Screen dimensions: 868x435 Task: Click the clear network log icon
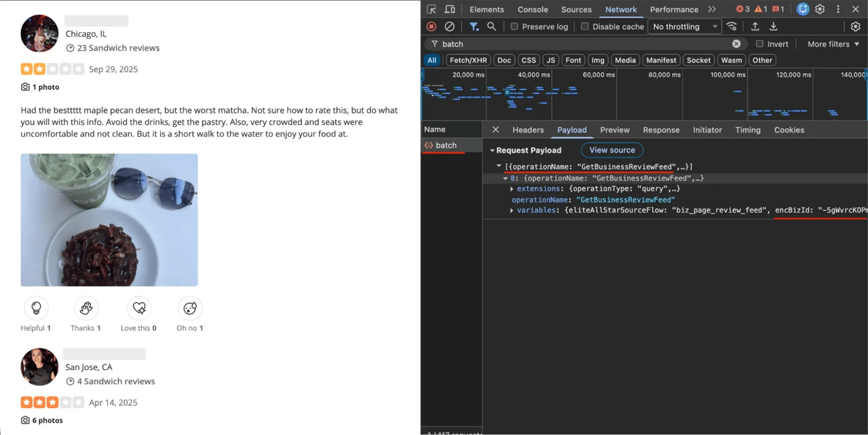[x=449, y=26]
